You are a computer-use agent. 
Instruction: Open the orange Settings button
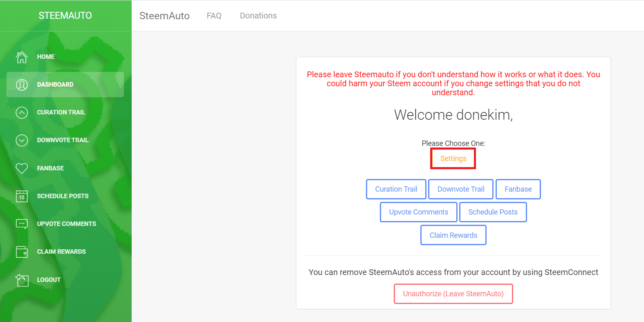453,159
